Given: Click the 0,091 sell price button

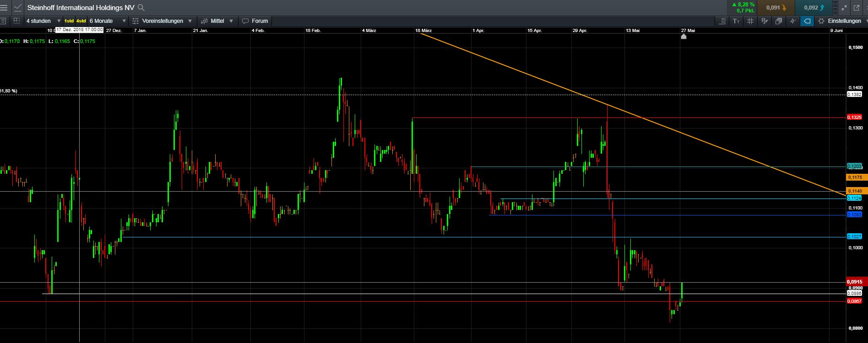Looking at the screenshot, I should coord(776,7).
